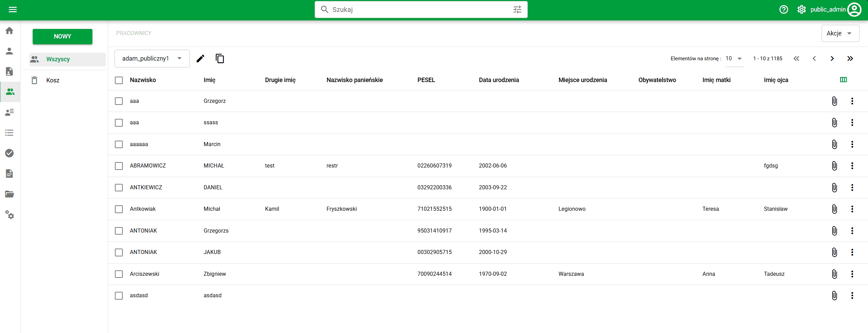Open attachments for ABRAMOWICZ row
Screen dimensions: 868x333
tap(834, 166)
